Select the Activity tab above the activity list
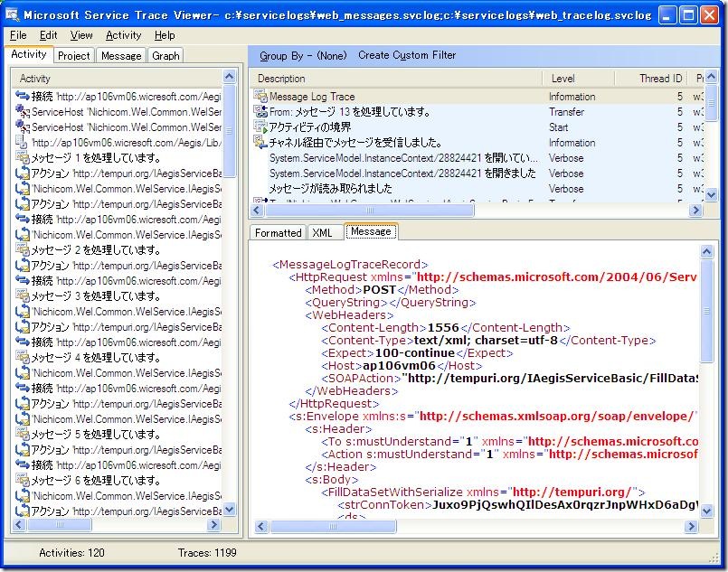The image size is (728, 572). pyautogui.click(x=29, y=54)
